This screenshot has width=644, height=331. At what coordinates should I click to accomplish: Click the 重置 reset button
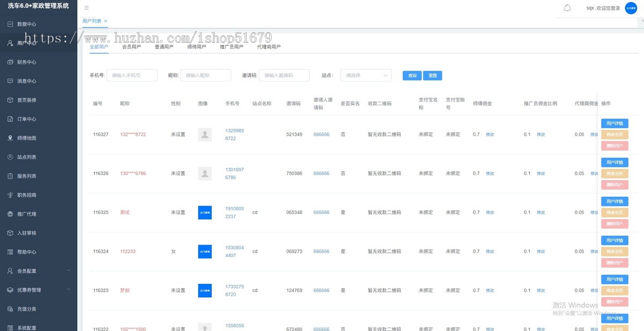(433, 76)
